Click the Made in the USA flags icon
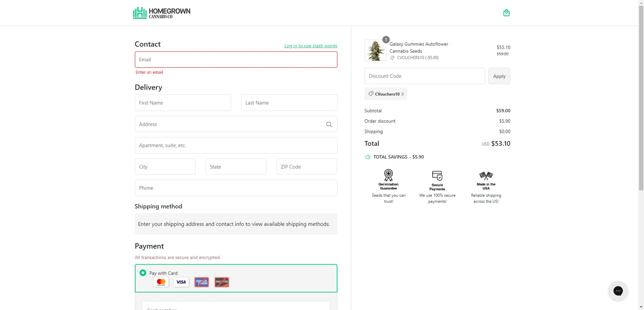 coord(486,176)
